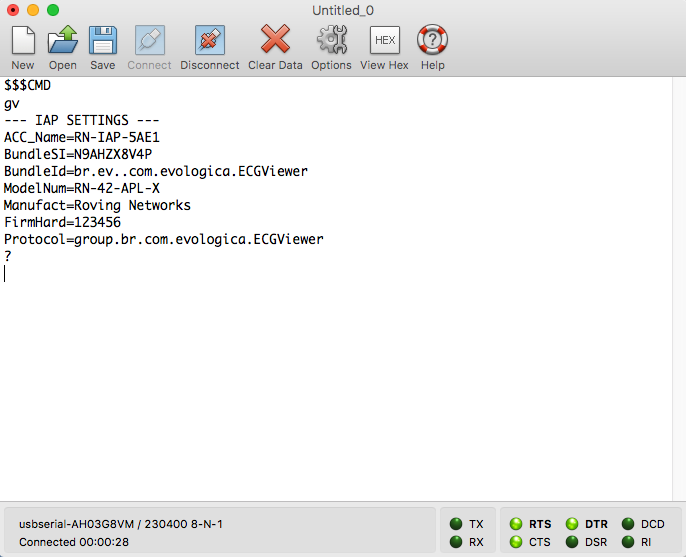Viewport: 686px width, 557px height.
Task: Click the CTS status LED
Action: click(516, 542)
